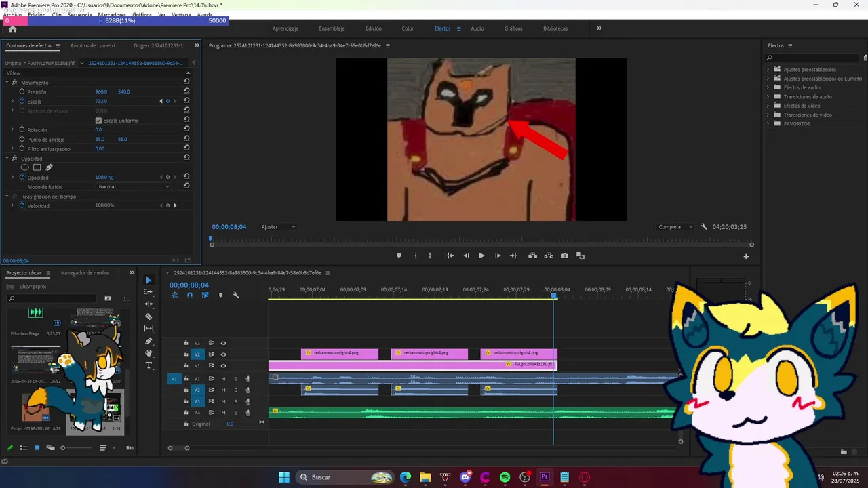
Task: Toggle Snap magnet in the timeline
Action: (x=189, y=295)
